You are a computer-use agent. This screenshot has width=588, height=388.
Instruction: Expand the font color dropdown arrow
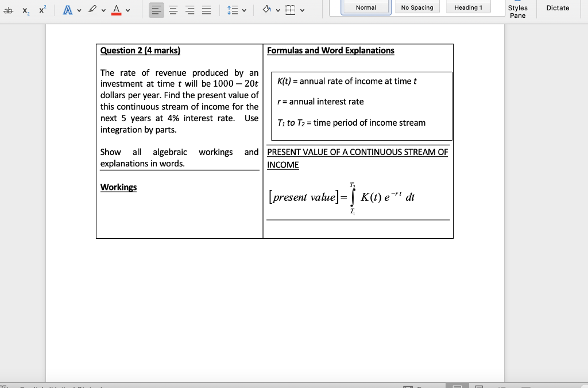128,10
